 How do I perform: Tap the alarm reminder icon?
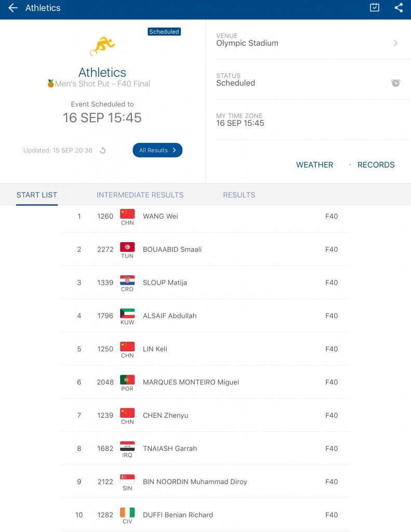(x=395, y=83)
